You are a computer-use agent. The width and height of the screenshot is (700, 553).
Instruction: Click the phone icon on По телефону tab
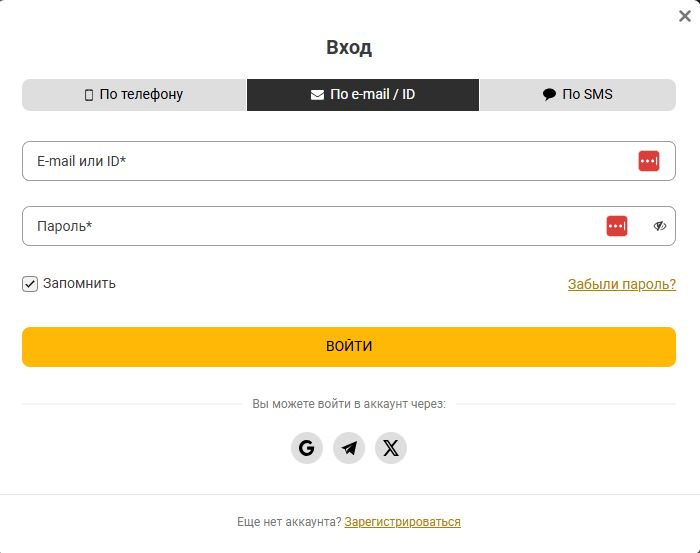(x=88, y=95)
